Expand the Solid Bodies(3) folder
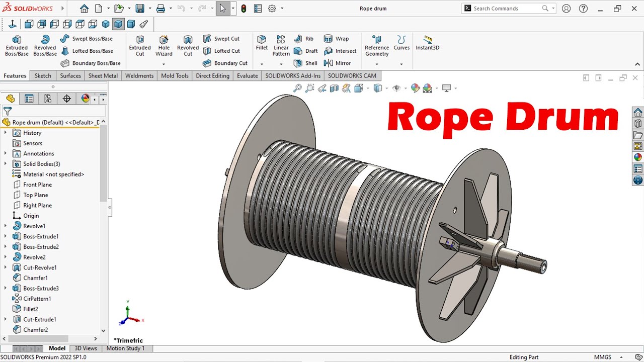Screen dimensions: 644x362 (6, 164)
